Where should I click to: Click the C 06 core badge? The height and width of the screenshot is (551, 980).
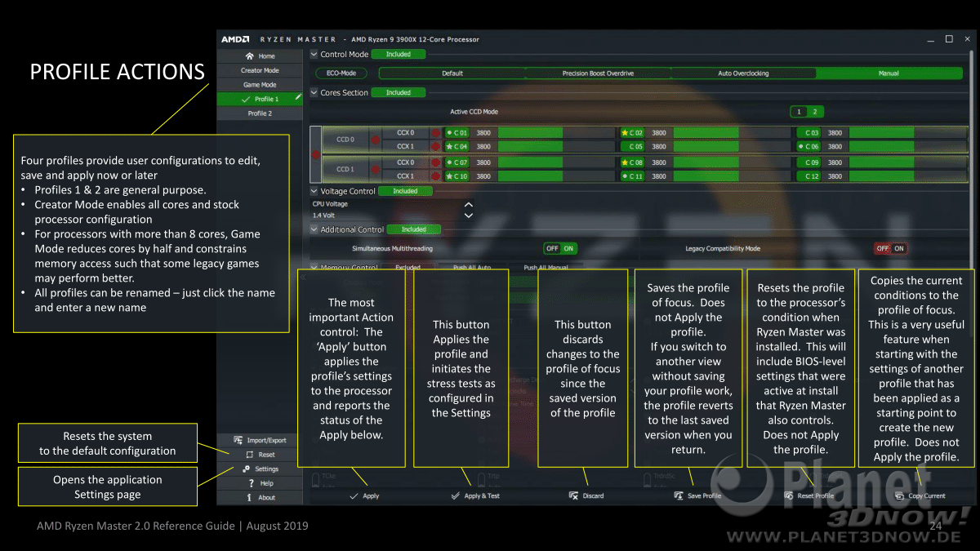(808, 147)
